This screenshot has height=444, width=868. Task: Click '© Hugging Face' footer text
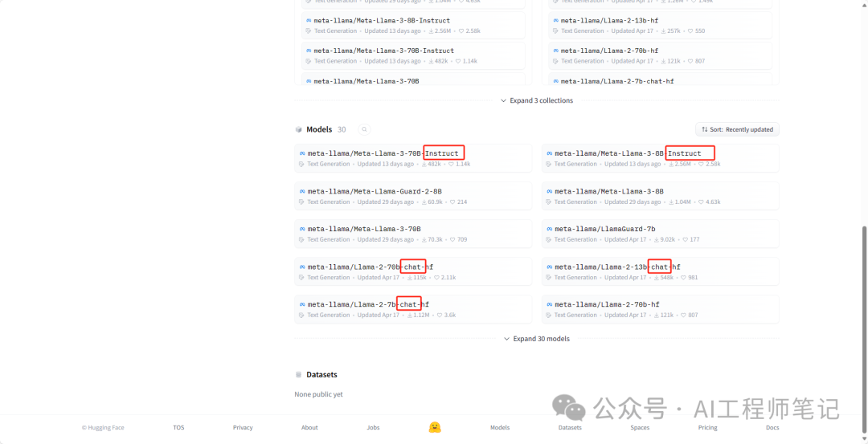(103, 427)
